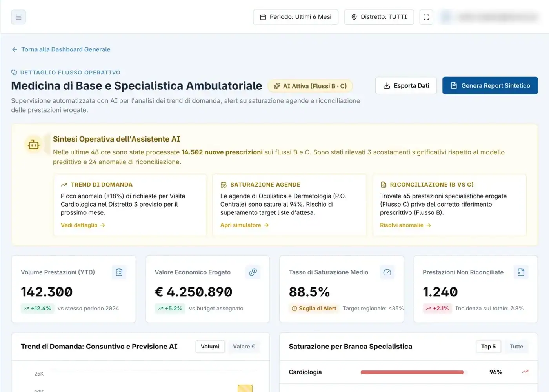This screenshot has width=549, height=392.
Task: Click the trend arrow icon next to Cardiologia 96%
Action: coord(525,372)
